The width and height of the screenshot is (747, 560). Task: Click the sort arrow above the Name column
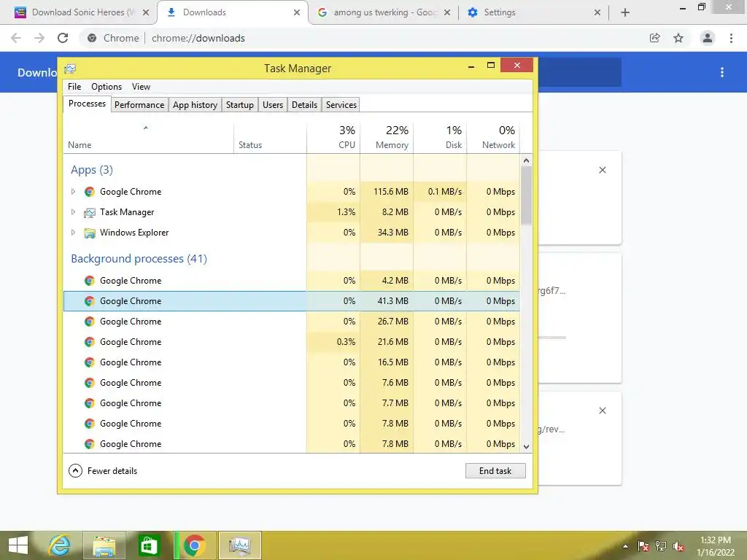coord(146,128)
